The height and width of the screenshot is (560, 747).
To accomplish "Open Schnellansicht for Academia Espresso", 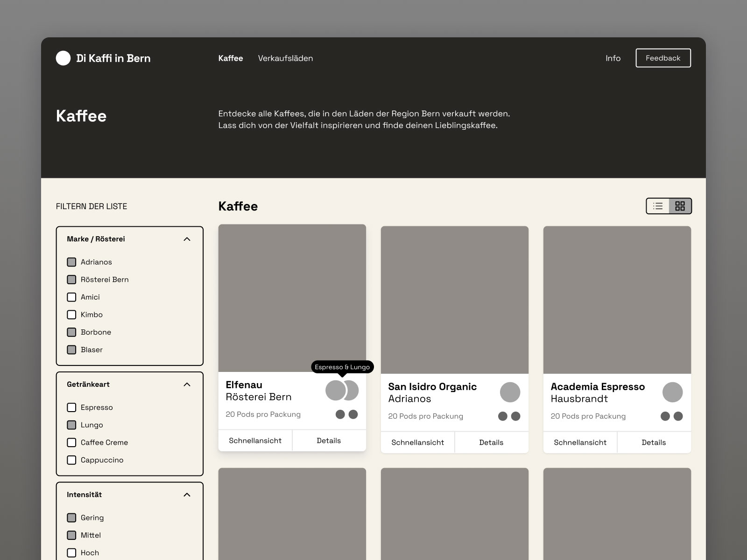I will pos(580,442).
